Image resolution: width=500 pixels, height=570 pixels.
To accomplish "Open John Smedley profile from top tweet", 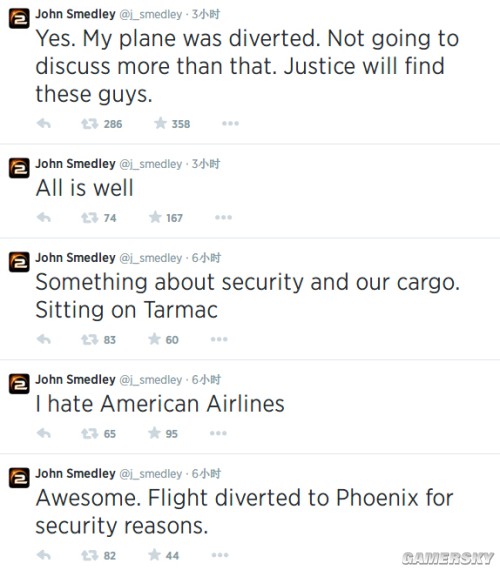I will (x=75, y=14).
